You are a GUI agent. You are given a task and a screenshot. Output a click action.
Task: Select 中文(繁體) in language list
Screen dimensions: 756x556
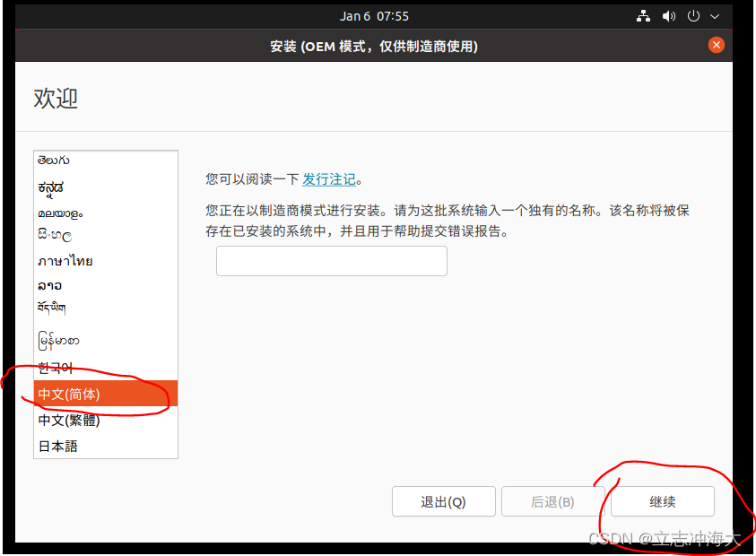pos(106,420)
